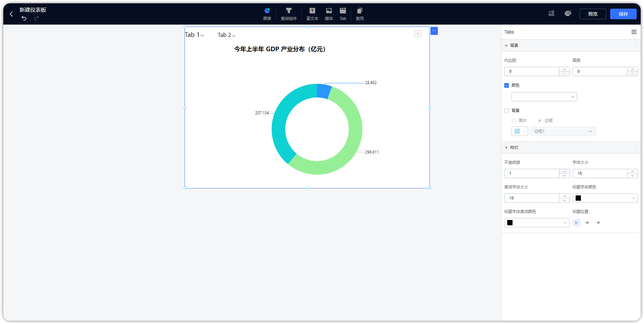
Task: Decrease 不透明度 with the down arrow
Action: [564, 176]
